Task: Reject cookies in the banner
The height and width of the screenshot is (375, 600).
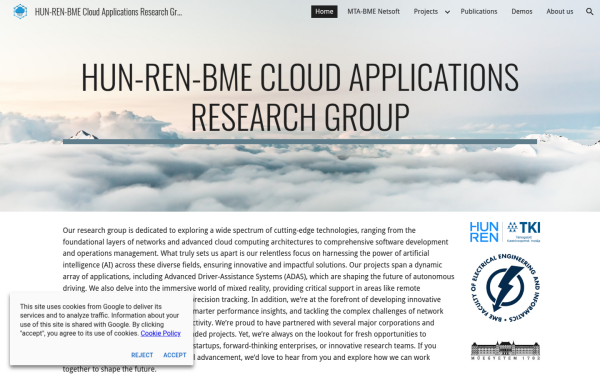Action: coord(142,355)
